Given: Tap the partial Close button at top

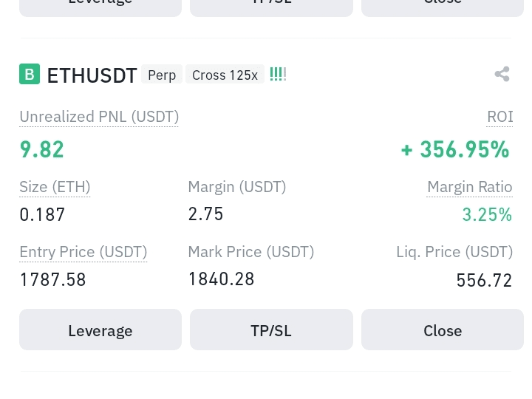Looking at the screenshot, I should [443, 7].
